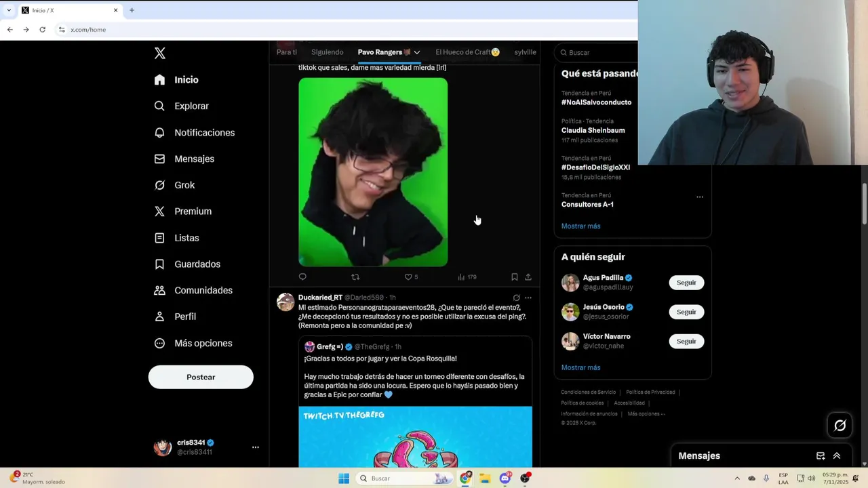868x488 pixels.
Task: Open #DesafioDelSigloXXI trend
Action: (x=595, y=167)
